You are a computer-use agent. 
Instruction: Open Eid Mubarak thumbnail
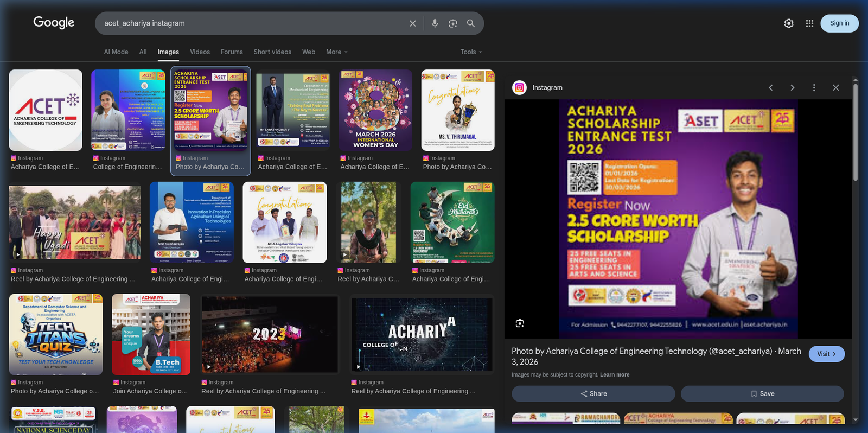[452, 222]
